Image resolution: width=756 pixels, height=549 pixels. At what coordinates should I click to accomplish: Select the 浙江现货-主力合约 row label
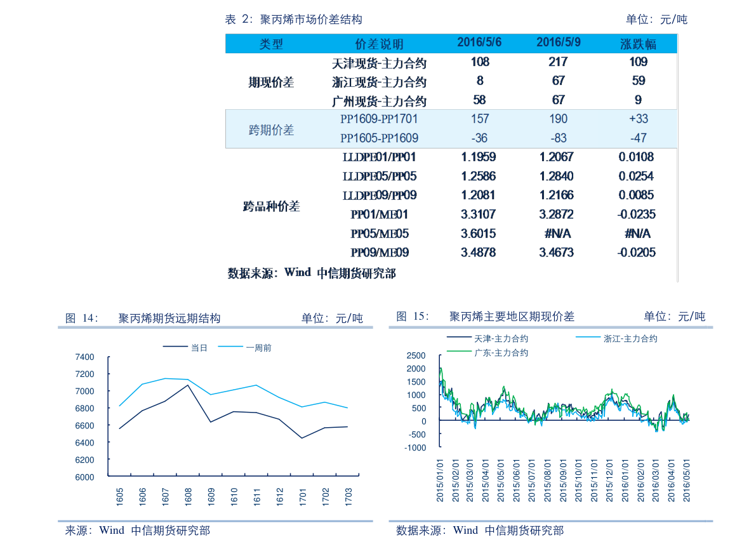pos(379,82)
